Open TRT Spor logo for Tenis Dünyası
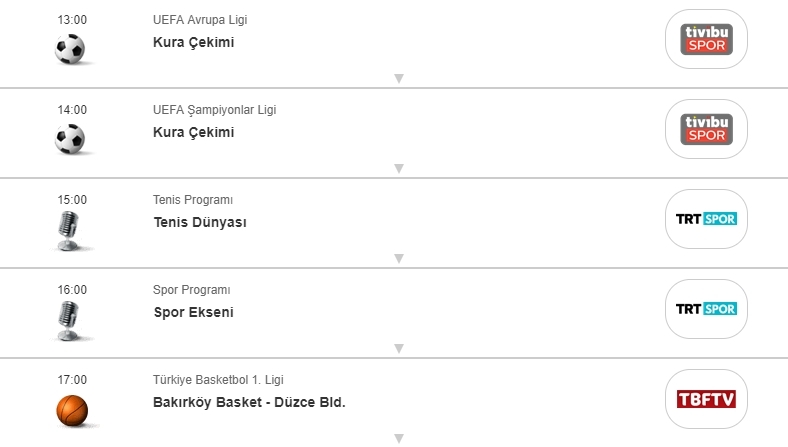This screenshot has width=788, height=447. point(707,219)
